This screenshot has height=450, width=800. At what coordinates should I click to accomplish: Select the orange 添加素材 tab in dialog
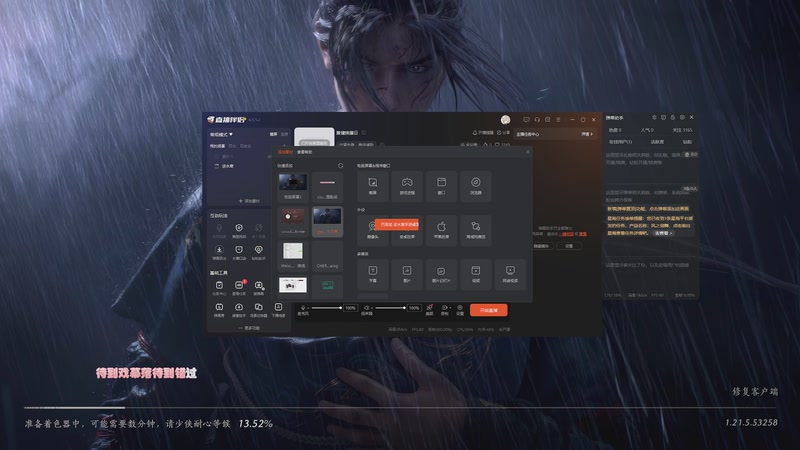[x=285, y=152]
